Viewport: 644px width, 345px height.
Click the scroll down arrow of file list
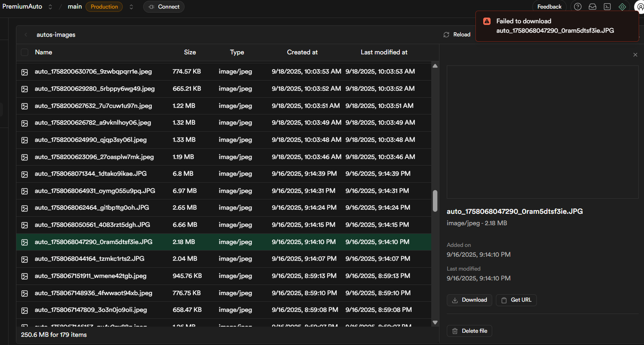[435, 323]
